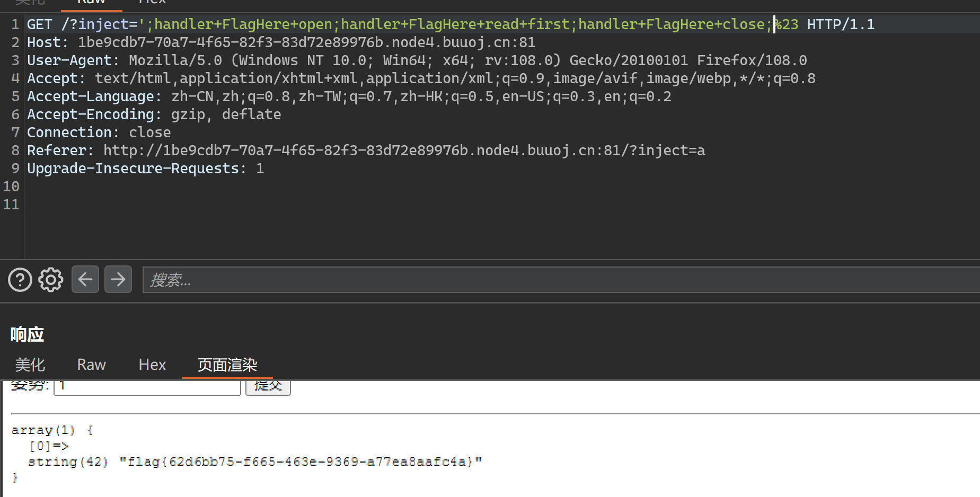The height and width of the screenshot is (497, 980).
Task: Switch response view to Hex tab
Action: point(152,365)
